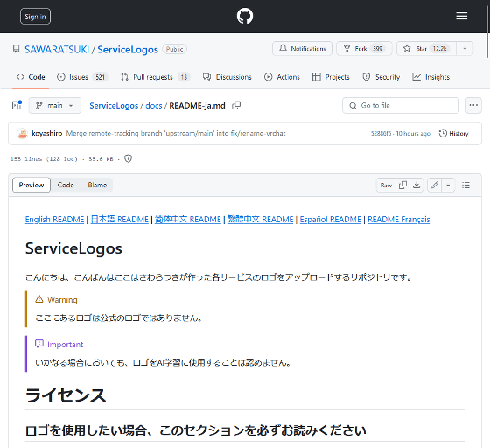Screen dimensions: 490x448
Task: Click the Important alert label
Action: tap(65, 345)
